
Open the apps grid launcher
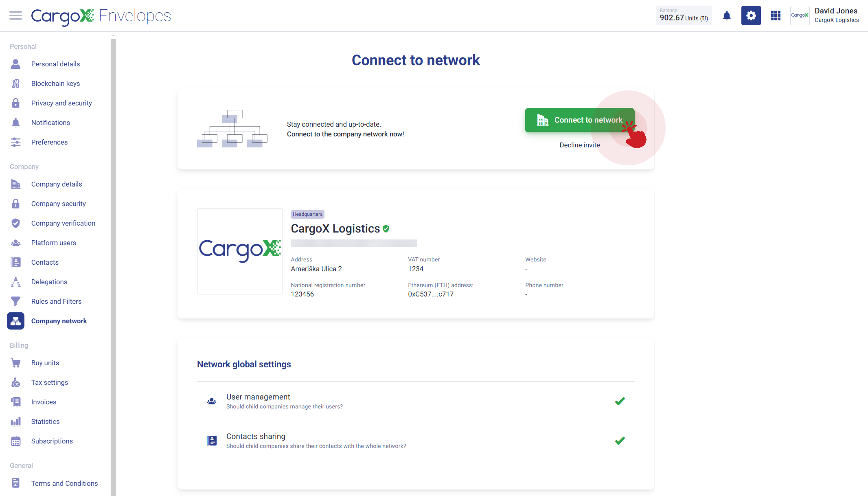(776, 15)
